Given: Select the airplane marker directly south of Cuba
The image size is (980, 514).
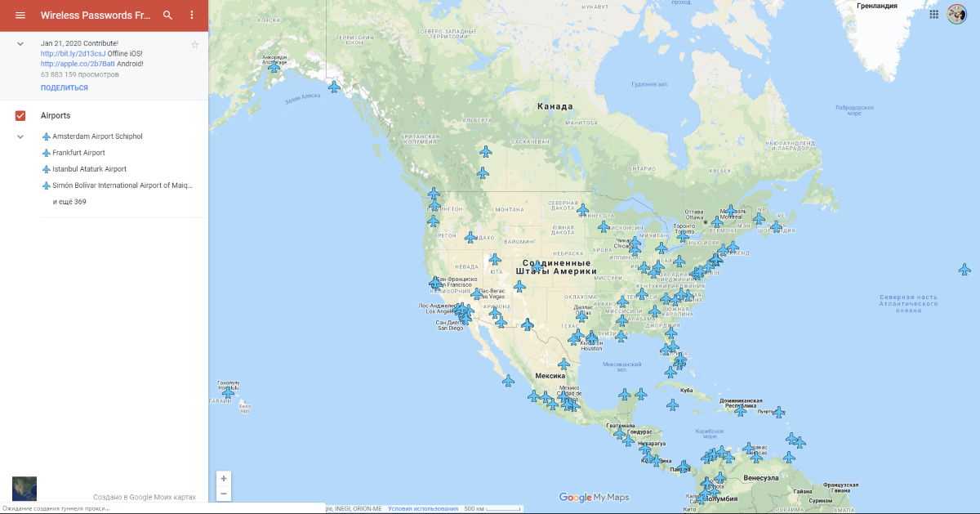Looking at the screenshot, I should pyautogui.click(x=673, y=404).
